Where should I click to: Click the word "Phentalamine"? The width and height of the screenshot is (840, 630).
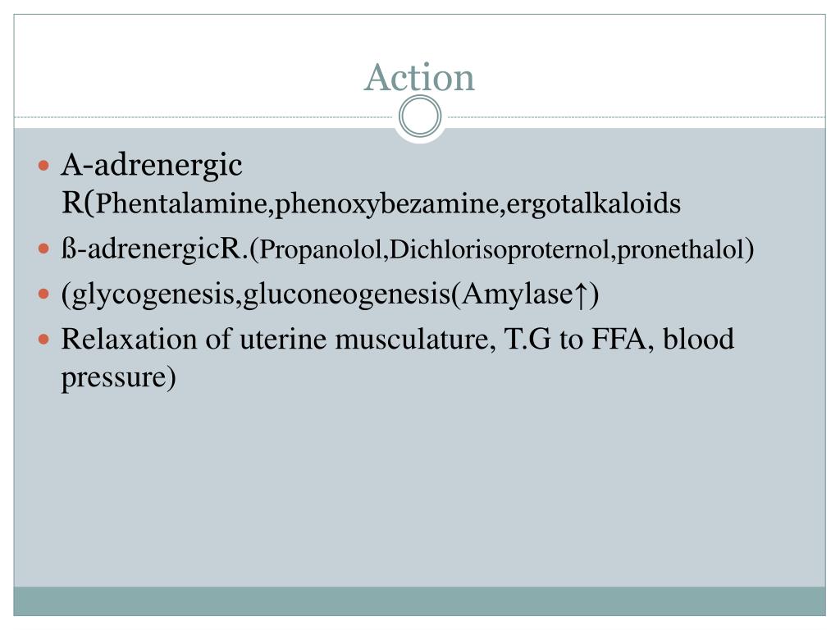pyautogui.click(x=181, y=203)
